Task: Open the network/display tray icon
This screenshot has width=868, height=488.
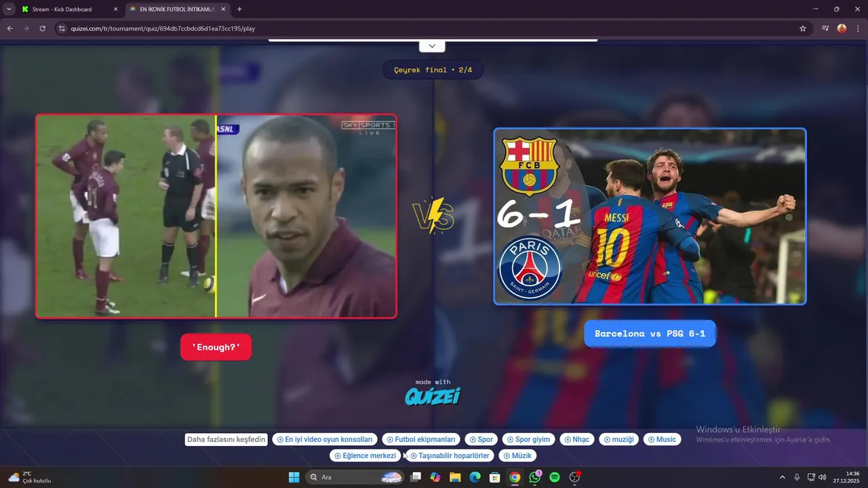Action: (811, 477)
